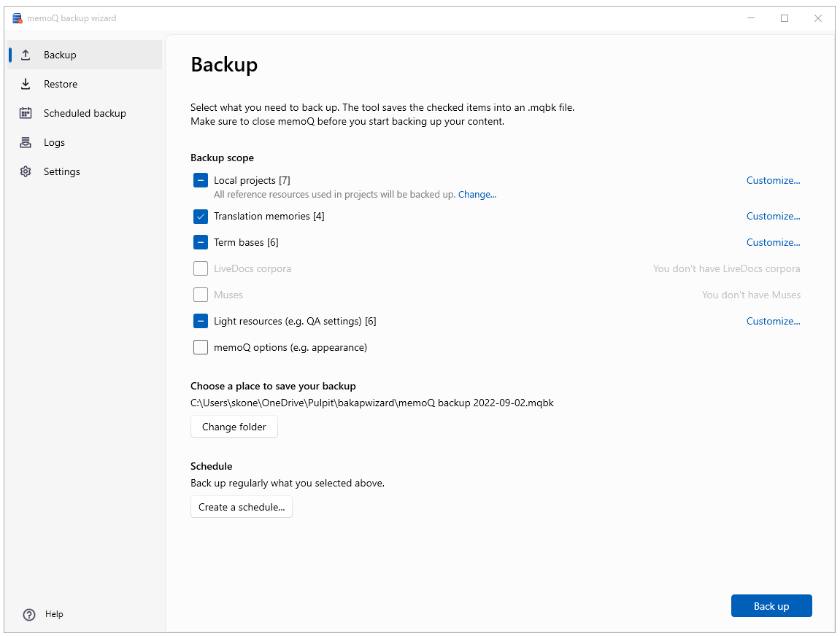
Task: Toggle the Term bases checkbox
Action: 201,242
